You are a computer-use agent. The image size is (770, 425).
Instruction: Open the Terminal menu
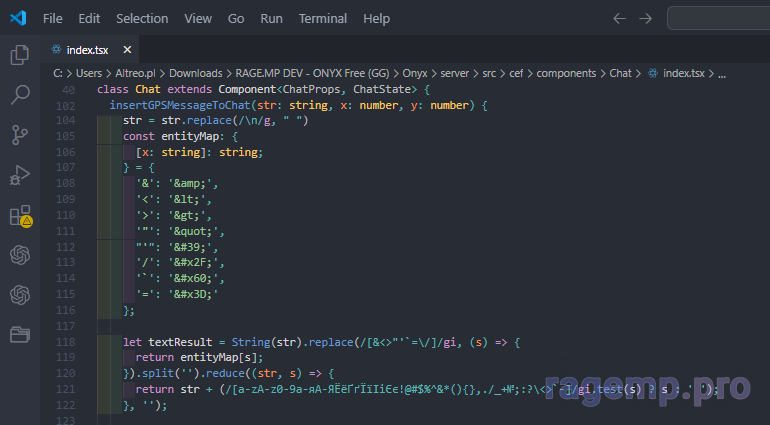click(323, 18)
